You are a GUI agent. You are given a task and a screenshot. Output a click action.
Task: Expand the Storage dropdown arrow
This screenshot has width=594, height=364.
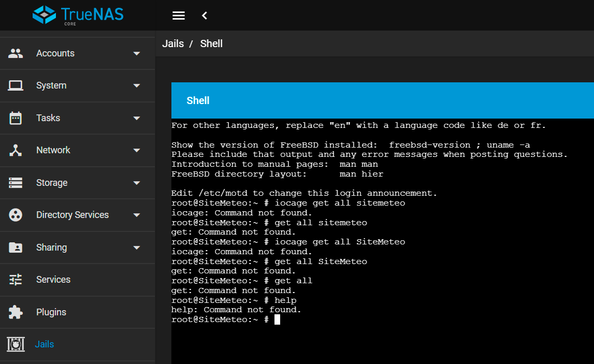pyautogui.click(x=137, y=183)
